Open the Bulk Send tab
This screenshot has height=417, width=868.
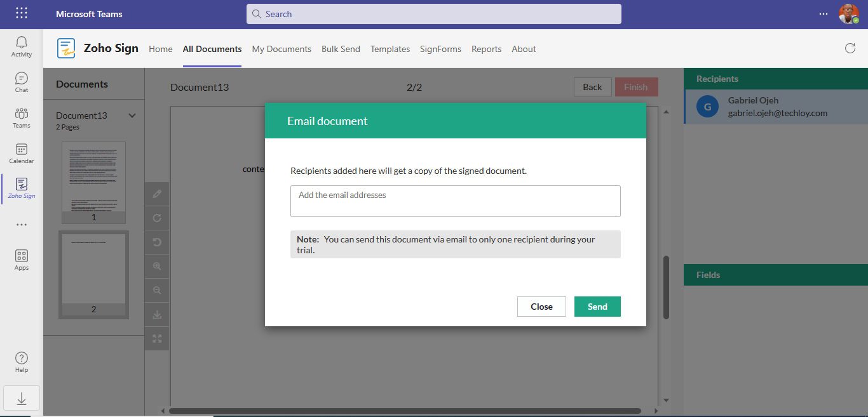tap(341, 49)
